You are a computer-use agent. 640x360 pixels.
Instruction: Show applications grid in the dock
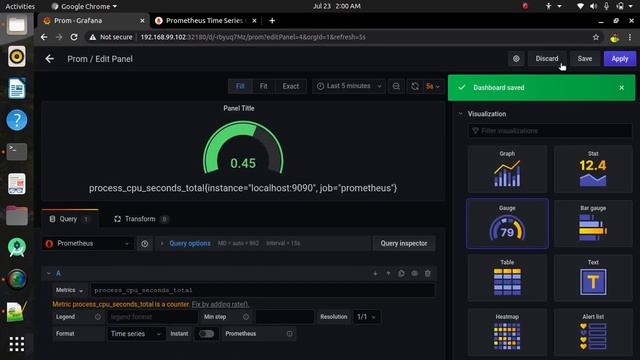coord(17,344)
